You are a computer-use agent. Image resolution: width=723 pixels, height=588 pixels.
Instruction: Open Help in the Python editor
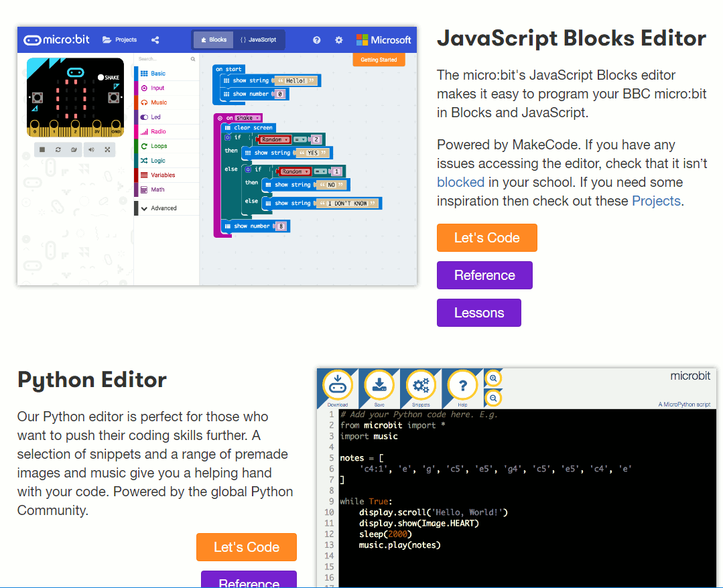(x=462, y=385)
